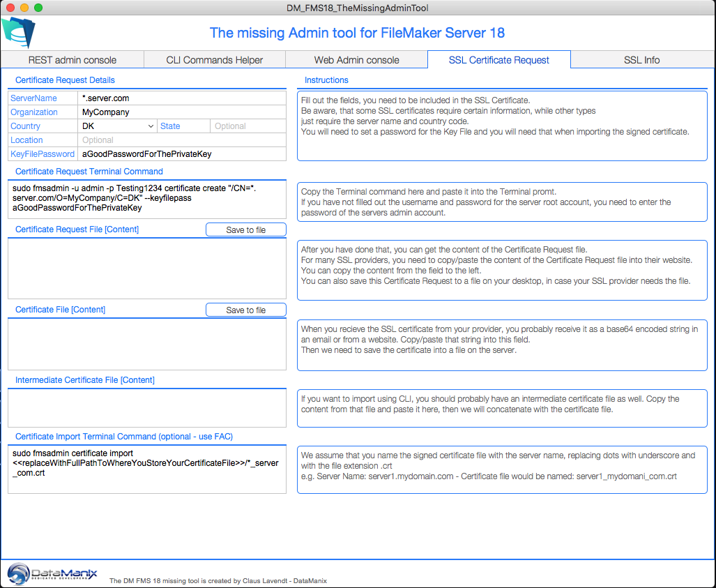
Task: Click the window title DM_FMS18_TheMissingAdminTool
Action: click(x=358, y=8)
